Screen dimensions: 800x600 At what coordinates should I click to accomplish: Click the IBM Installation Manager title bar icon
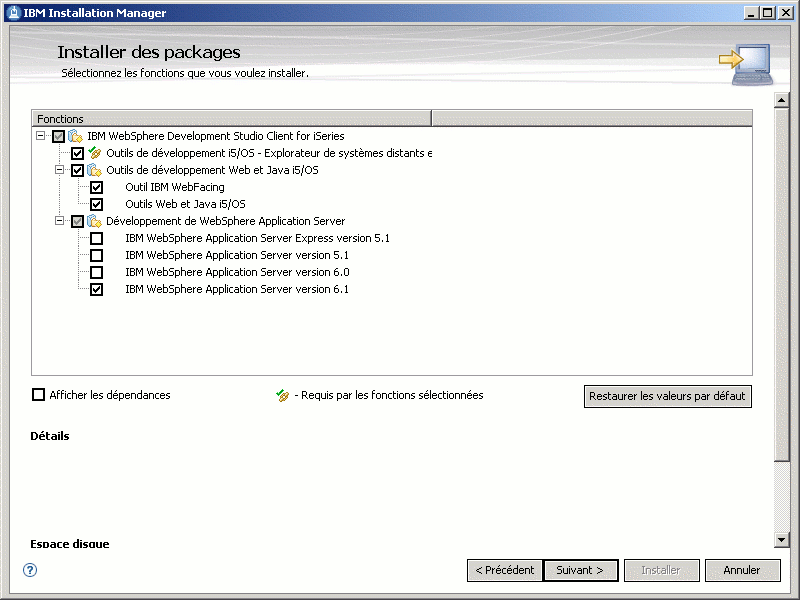pos(14,13)
